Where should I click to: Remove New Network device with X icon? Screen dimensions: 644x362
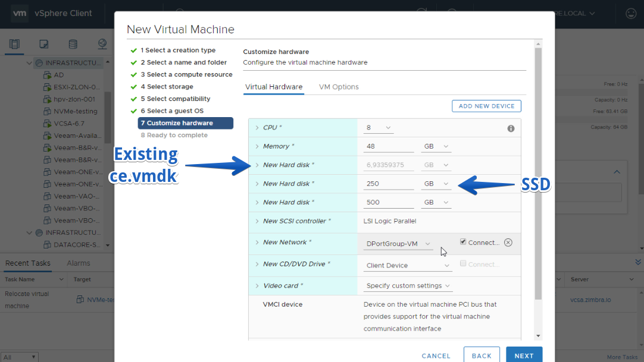(508, 243)
